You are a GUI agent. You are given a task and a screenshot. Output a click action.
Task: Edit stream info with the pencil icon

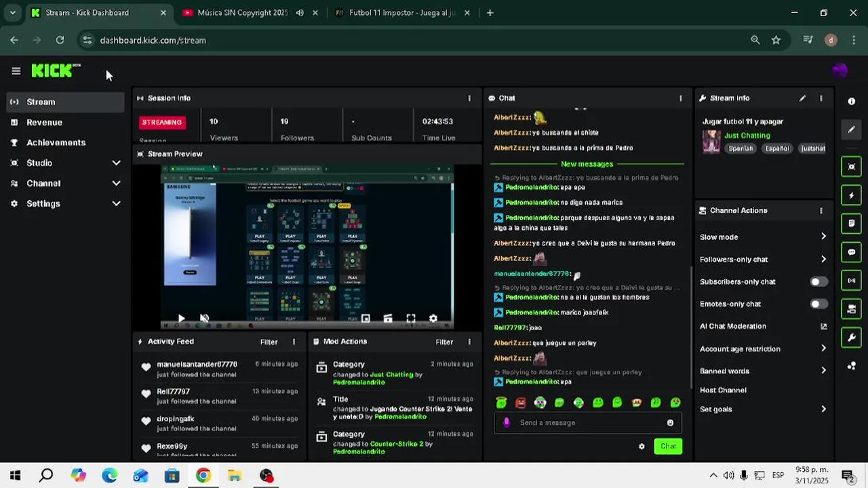click(x=802, y=98)
